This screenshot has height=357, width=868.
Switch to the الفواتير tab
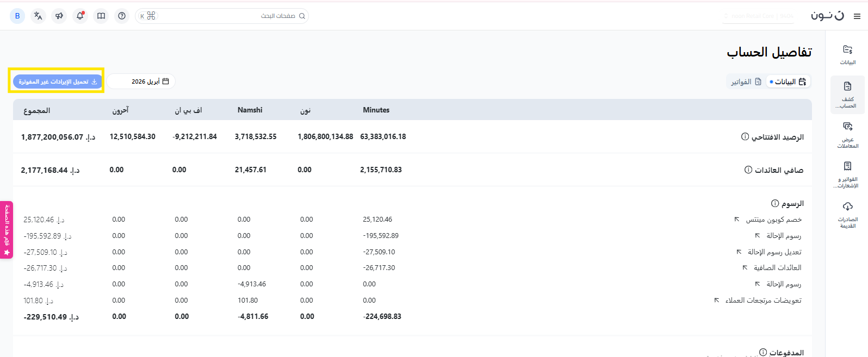(x=746, y=82)
